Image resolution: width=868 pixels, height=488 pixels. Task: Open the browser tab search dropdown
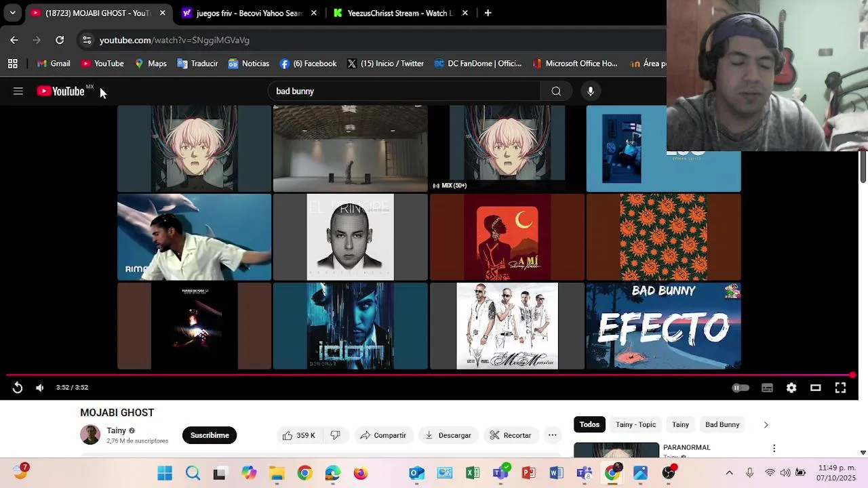click(12, 13)
